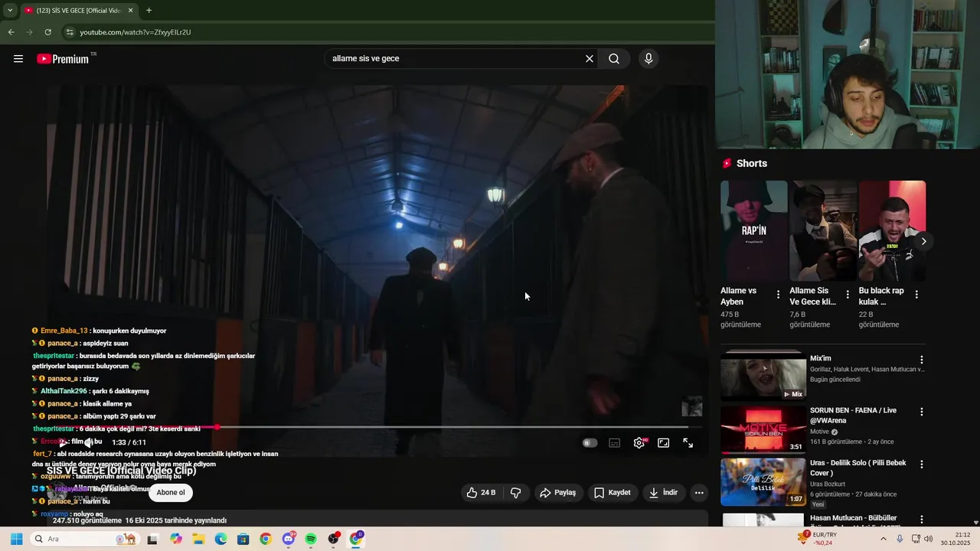Open 'Bu black rap kulak' short thumbnail
The image size is (980, 551).
(892, 231)
